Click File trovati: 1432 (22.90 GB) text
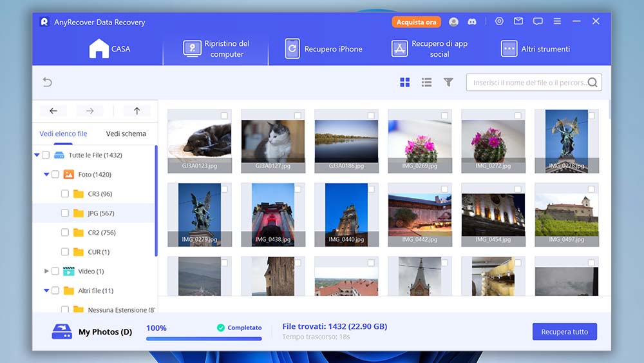The image size is (644, 363). 335,326
